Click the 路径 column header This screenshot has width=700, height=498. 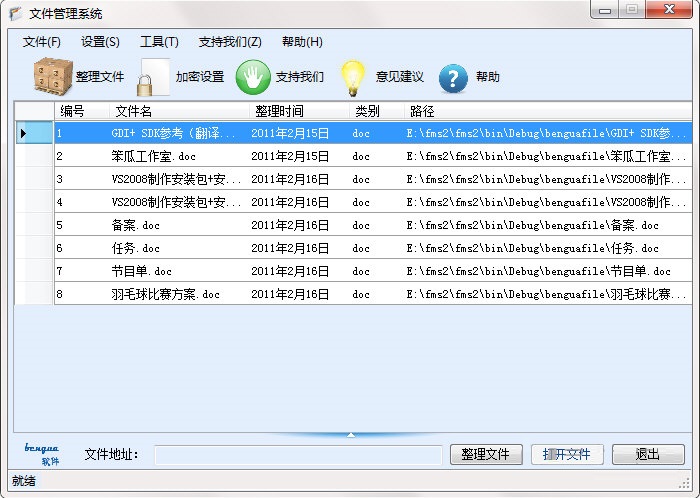click(x=548, y=111)
